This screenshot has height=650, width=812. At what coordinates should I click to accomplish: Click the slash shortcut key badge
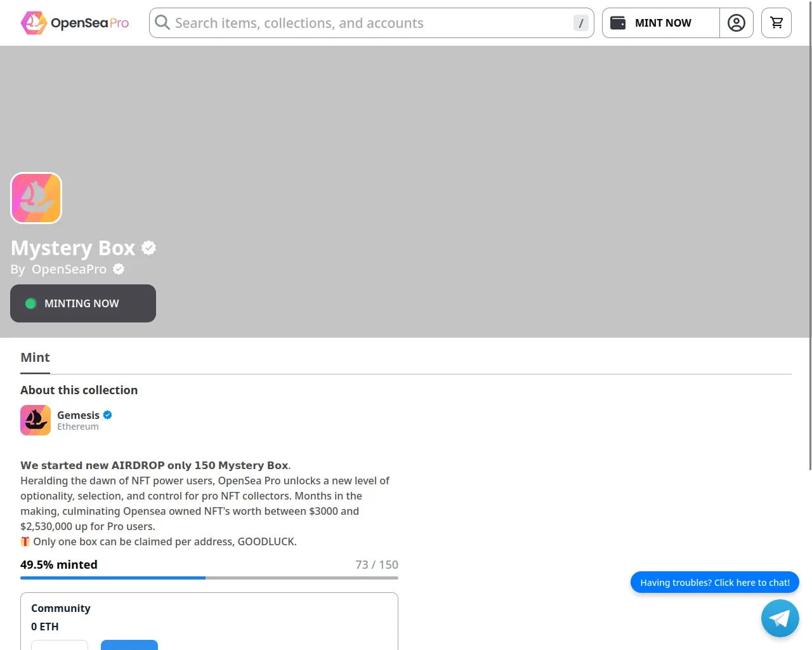(580, 23)
